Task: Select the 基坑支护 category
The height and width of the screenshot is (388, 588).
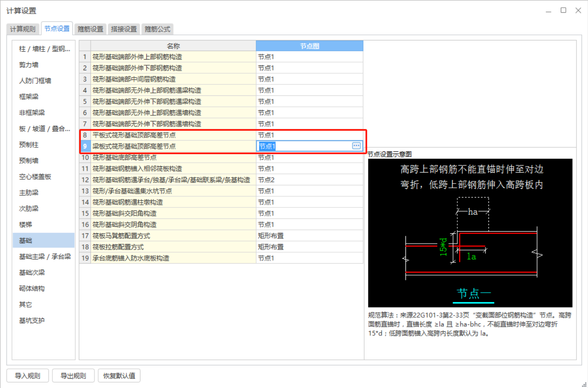Action: [x=44, y=320]
